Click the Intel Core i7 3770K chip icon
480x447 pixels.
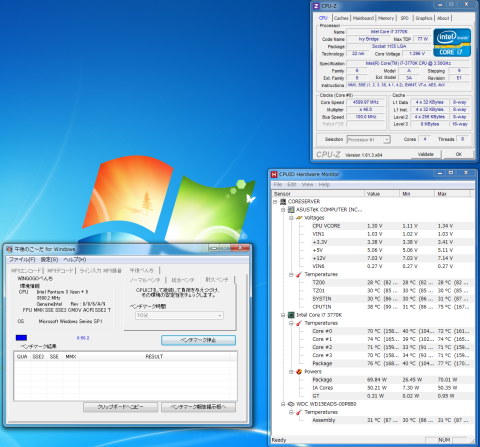click(x=291, y=315)
